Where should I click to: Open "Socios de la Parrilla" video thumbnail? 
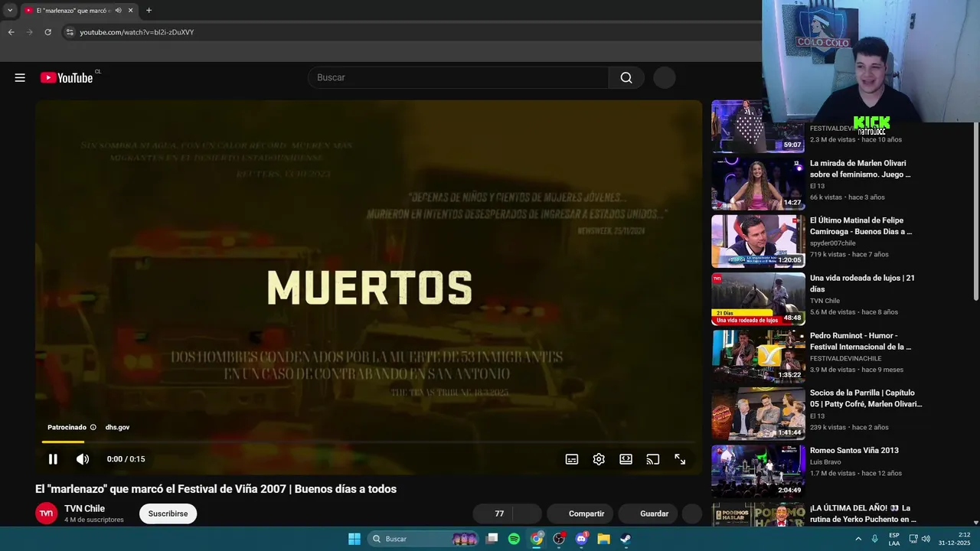(x=758, y=413)
